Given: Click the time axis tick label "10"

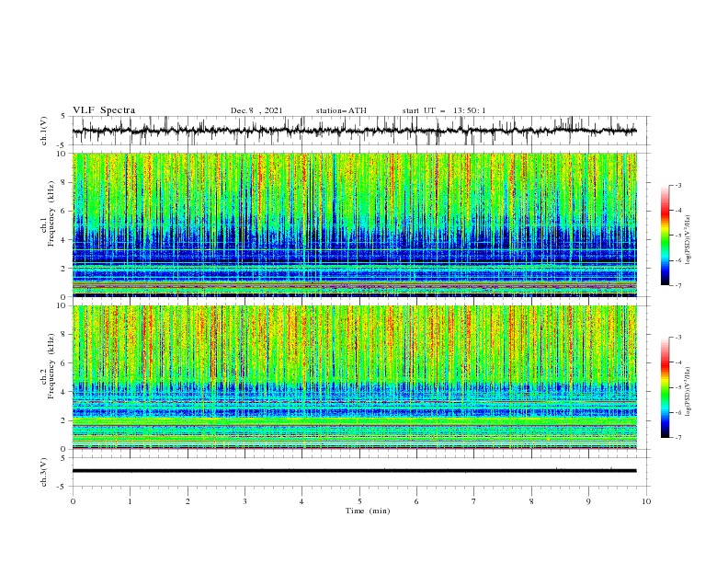Looking at the screenshot, I should 646,501.
